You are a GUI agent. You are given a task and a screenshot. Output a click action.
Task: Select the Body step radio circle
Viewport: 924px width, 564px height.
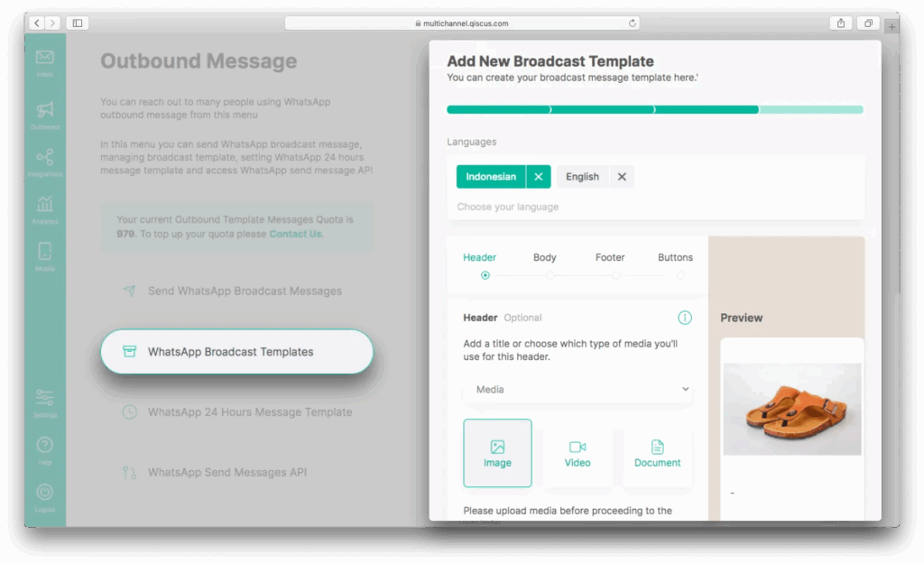click(550, 275)
